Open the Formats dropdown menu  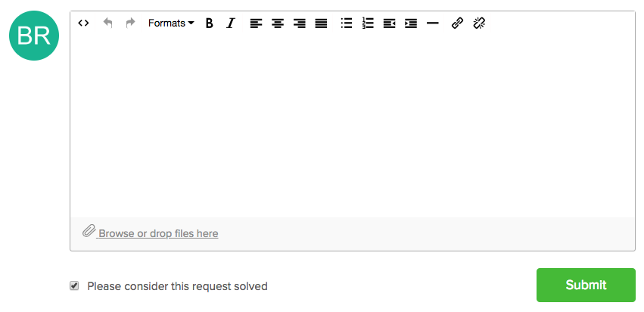pyautogui.click(x=171, y=23)
